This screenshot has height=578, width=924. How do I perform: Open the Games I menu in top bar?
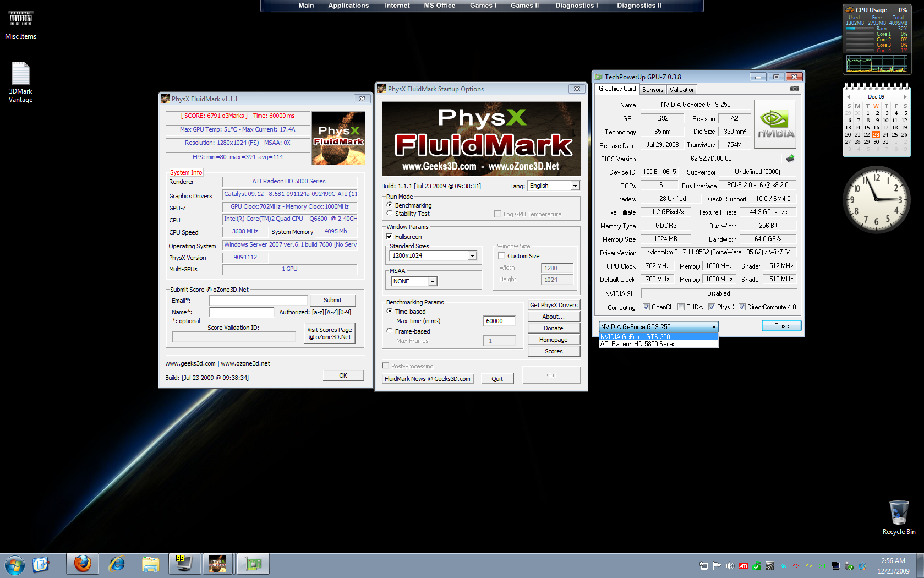(483, 6)
